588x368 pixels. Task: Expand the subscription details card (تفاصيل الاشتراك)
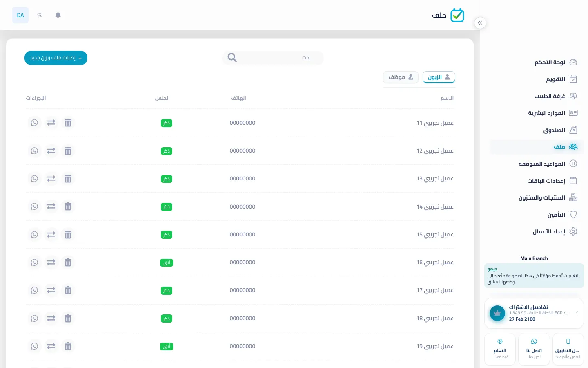click(534, 313)
